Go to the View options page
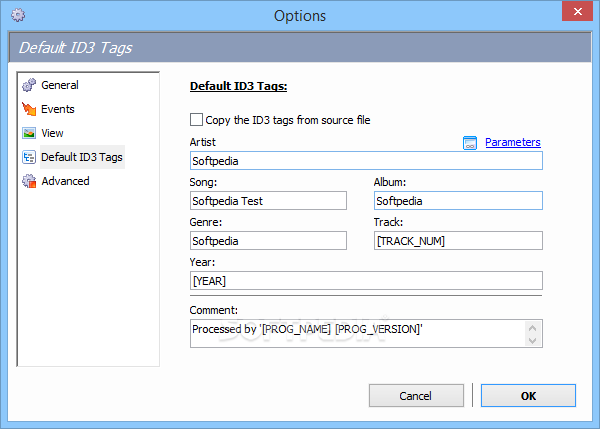 coord(52,133)
